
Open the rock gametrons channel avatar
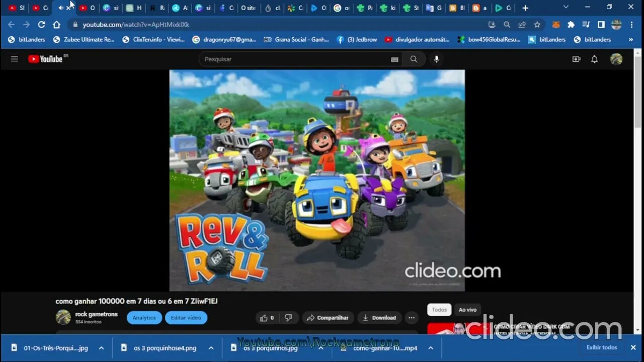click(x=63, y=317)
